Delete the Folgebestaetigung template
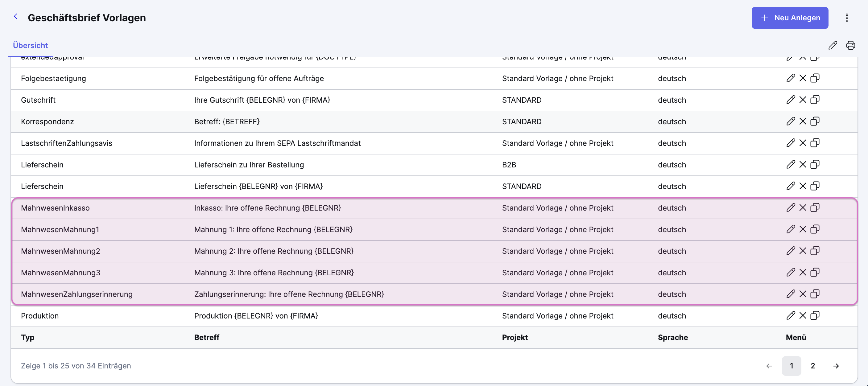The width and height of the screenshot is (868, 386). click(803, 78)
